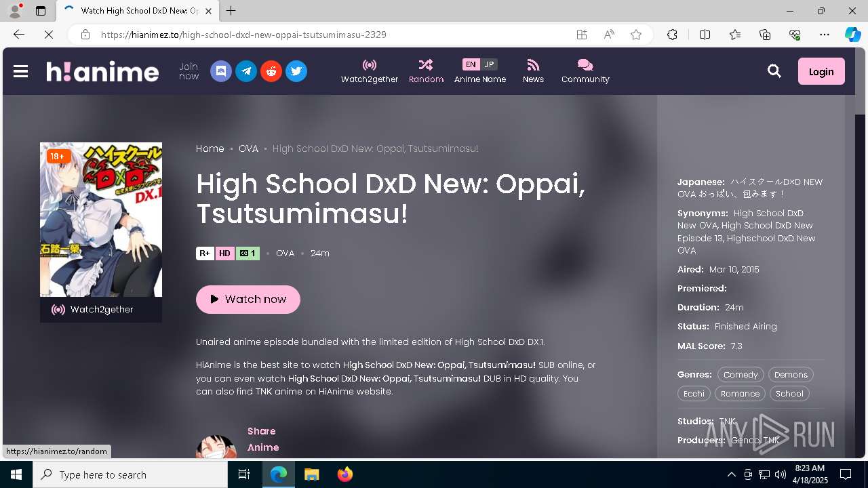Open the browser profile icon
Image resolution: width=868 pixels, height=488 pixels.
point(15,11)
